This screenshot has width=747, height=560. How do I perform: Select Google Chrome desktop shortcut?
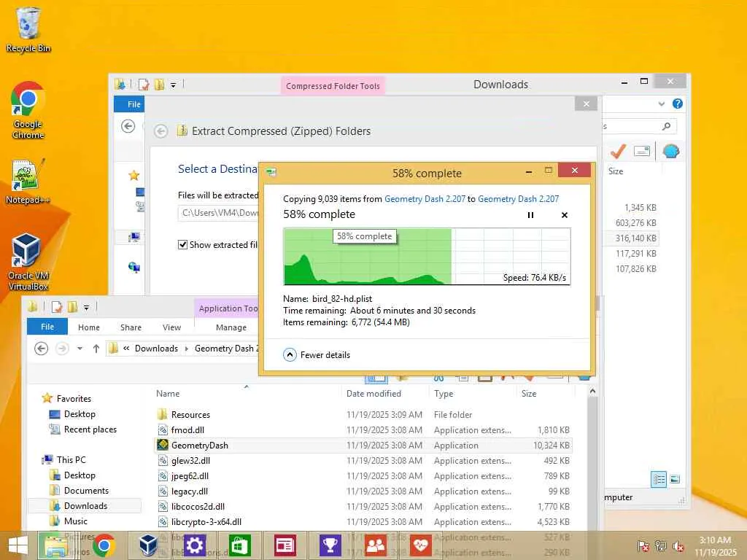coord(28,111)
